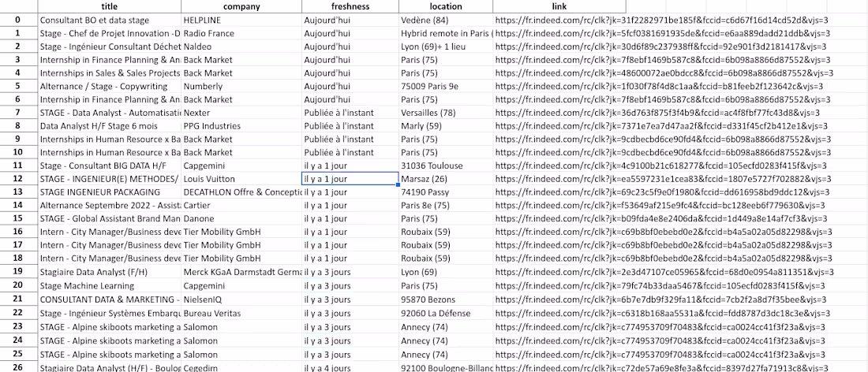Select the highlighted freshness cell in row 12
Viewport: 868px width, 372px height.
pos(350,179)
